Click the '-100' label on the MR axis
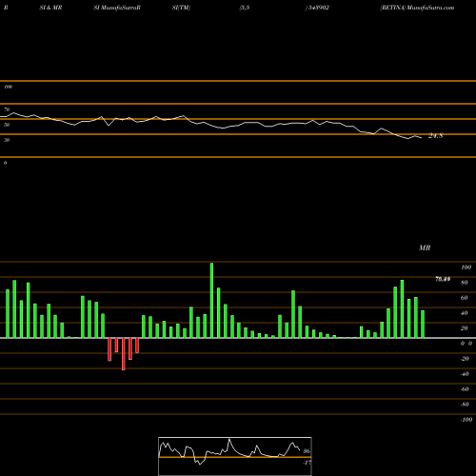The image size is (476, 476). pos(466,420)
